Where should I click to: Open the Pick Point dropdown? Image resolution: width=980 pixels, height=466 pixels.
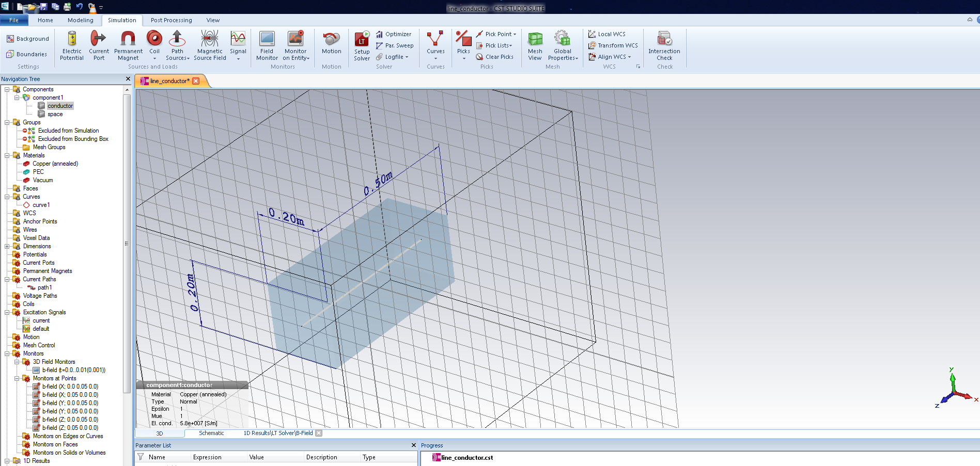496,34
